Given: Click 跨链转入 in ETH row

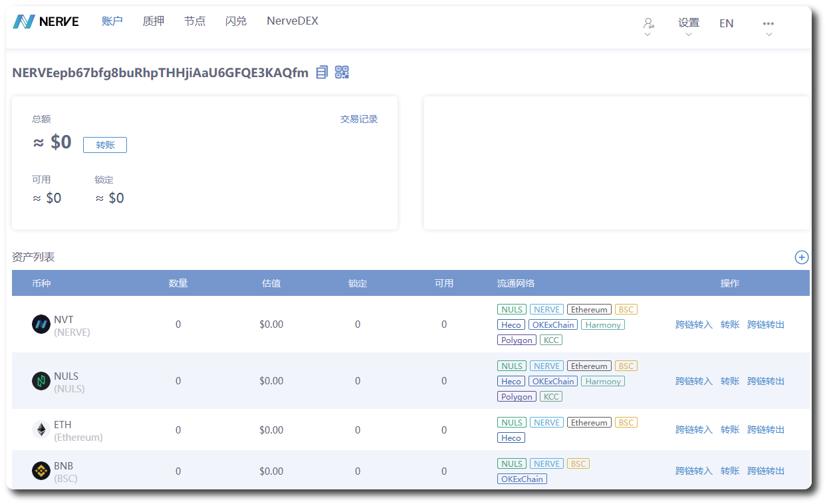Looking at the screenshot, I should pyautogui.click(x=694, y=430).
